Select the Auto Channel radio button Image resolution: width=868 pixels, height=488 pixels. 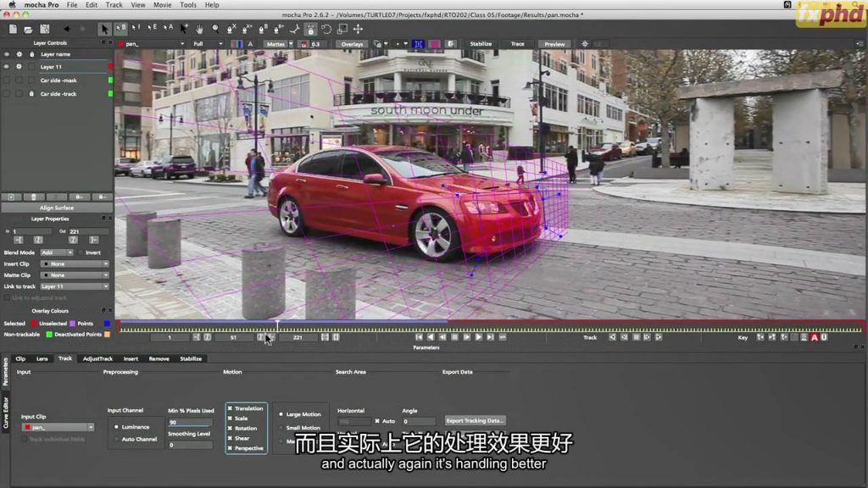(116, 439)
